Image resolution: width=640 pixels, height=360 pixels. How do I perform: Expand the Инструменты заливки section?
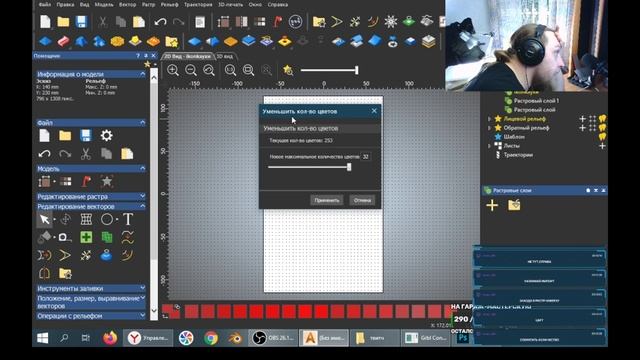[142, 288]
